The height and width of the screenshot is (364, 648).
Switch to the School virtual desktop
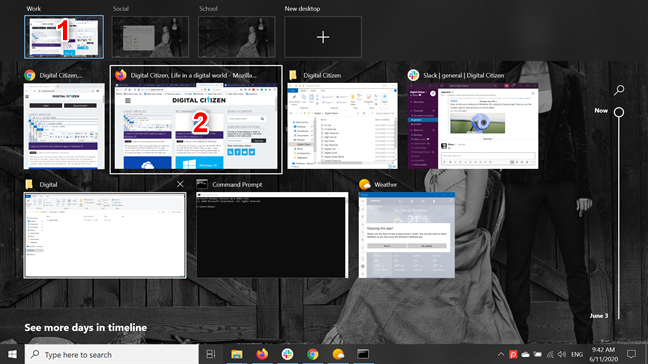237,37
